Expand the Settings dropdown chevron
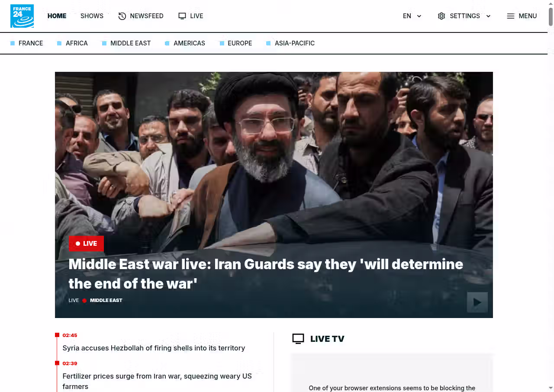 tap(488, 16)
